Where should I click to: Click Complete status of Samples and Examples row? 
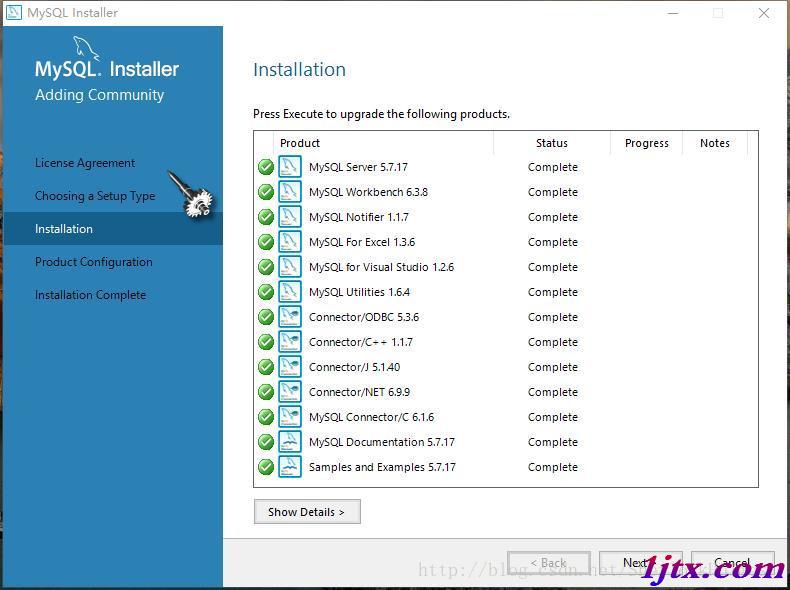[553, 467]
